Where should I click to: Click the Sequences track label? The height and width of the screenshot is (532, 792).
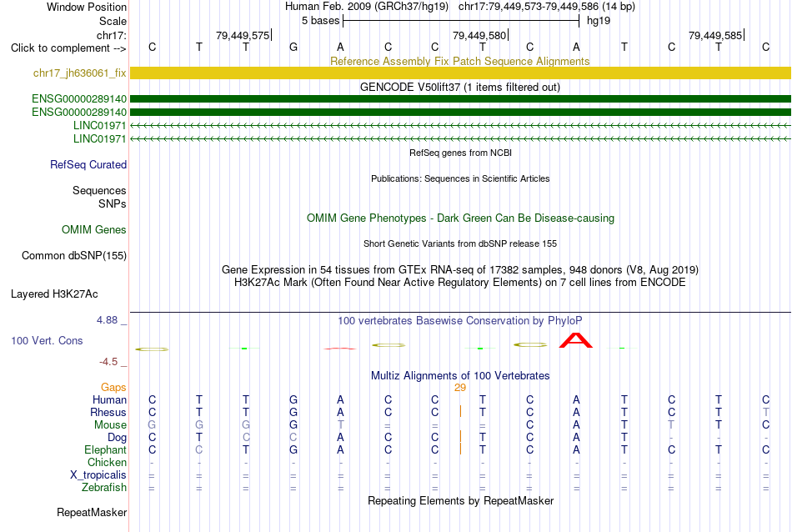(x=99, y=190)
